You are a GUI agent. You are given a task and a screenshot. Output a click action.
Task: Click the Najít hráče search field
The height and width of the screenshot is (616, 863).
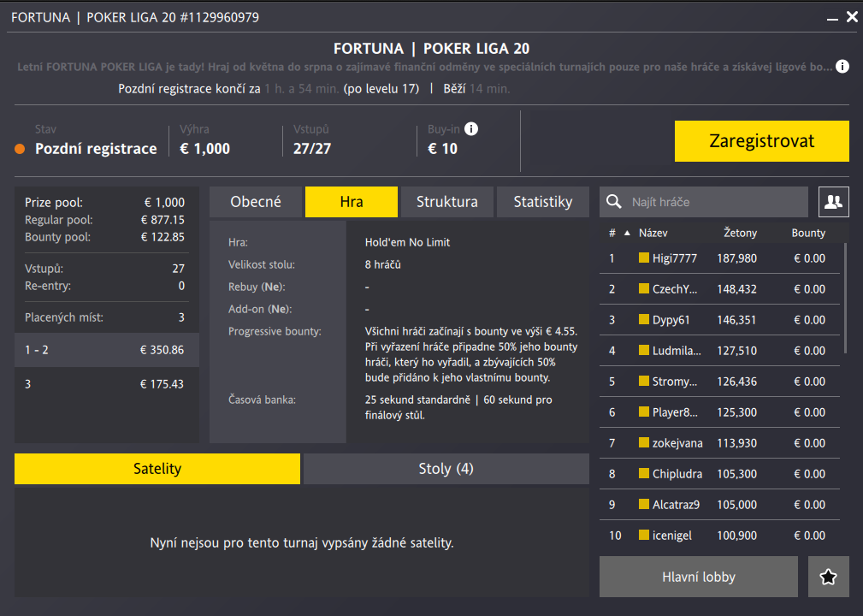pyautogui.click(x=714, y=202)
